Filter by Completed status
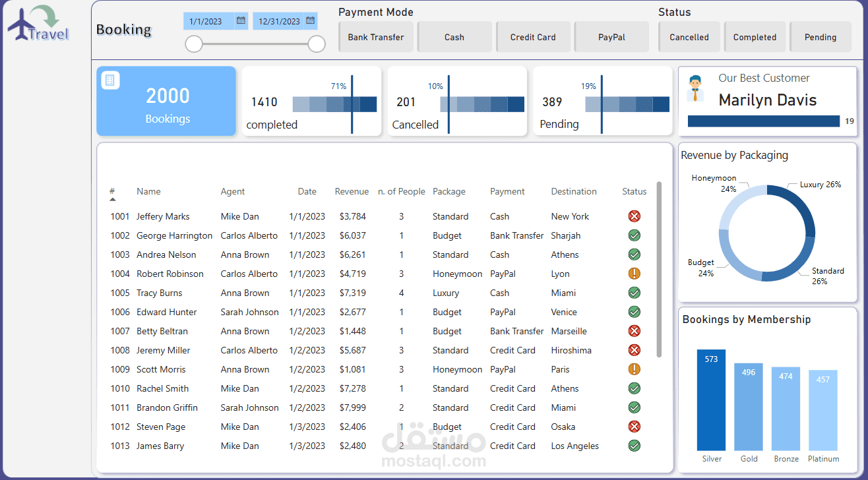This screenshot has width=868, height=480. tap(755, 37)
